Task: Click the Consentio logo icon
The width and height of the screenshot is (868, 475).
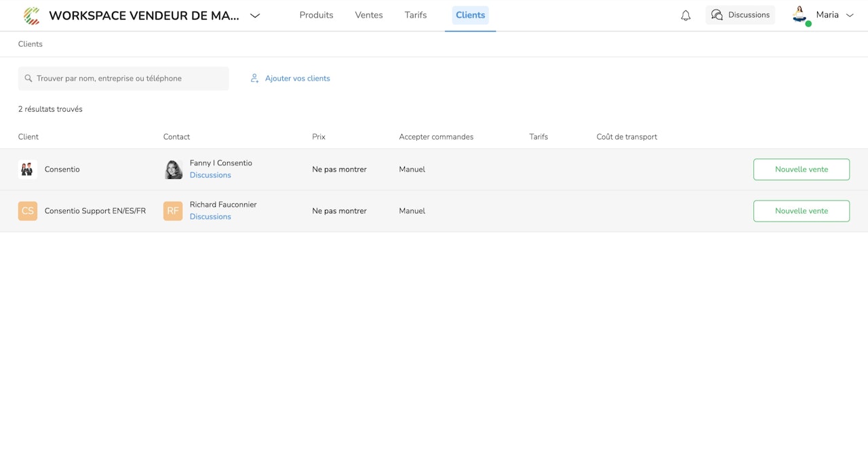Action: pyautogui.click(x=31, y=16)
